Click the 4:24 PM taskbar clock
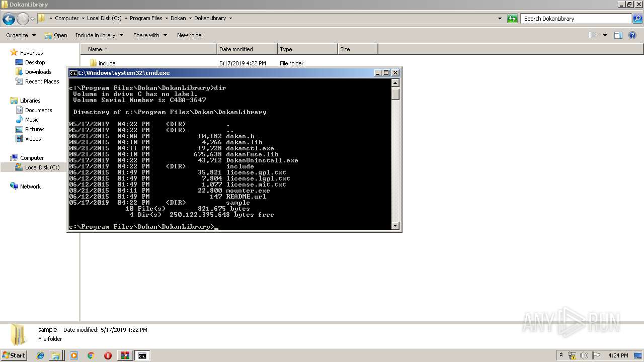The image size is (644, 362). coord(618,355)
